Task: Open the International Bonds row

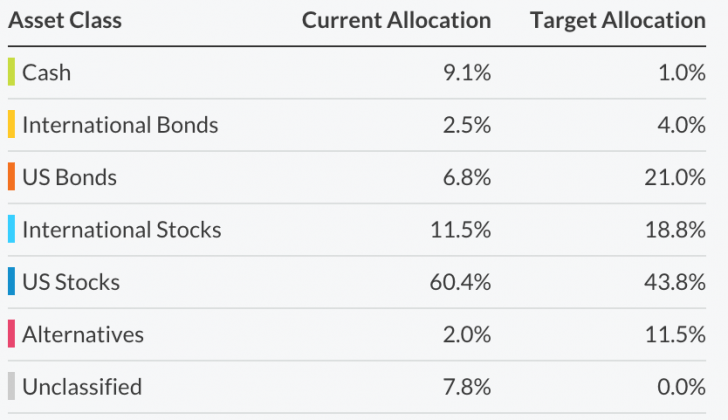Action: coord(120,125)
